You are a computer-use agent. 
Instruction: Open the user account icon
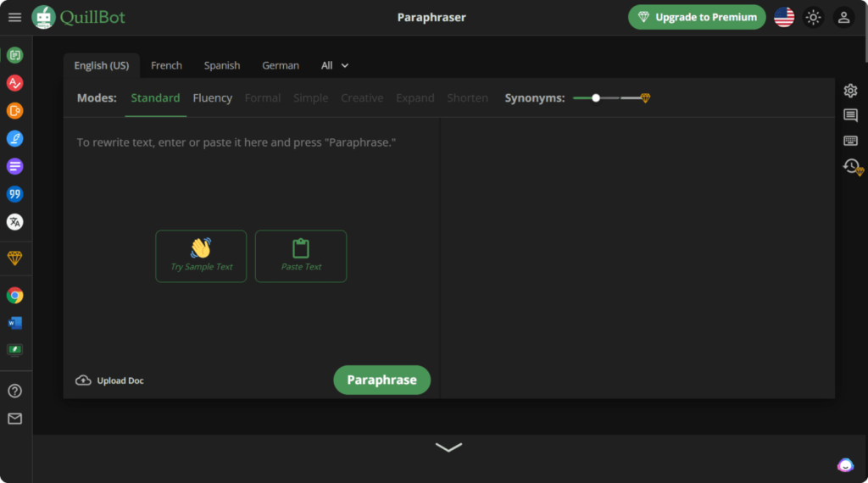pyautogui.click(x=843, y=17)
